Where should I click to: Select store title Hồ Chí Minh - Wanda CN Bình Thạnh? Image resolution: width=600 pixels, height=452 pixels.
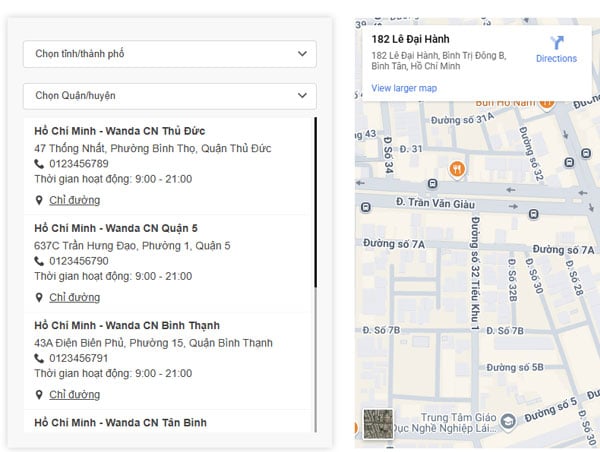click(127, 325)
